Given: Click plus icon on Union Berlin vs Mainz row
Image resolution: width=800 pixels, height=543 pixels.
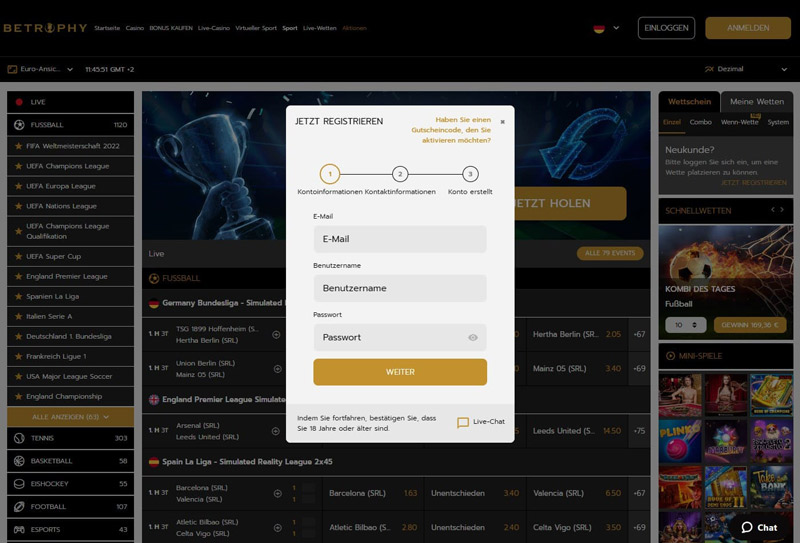Looking at the screenshot, I should click(278, 368).
